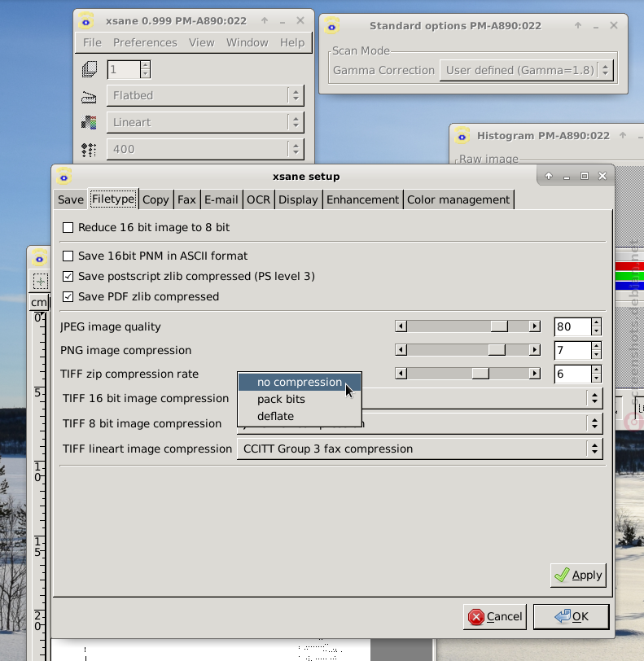Choose 'deflate' in the popup list

click(300, 417)
